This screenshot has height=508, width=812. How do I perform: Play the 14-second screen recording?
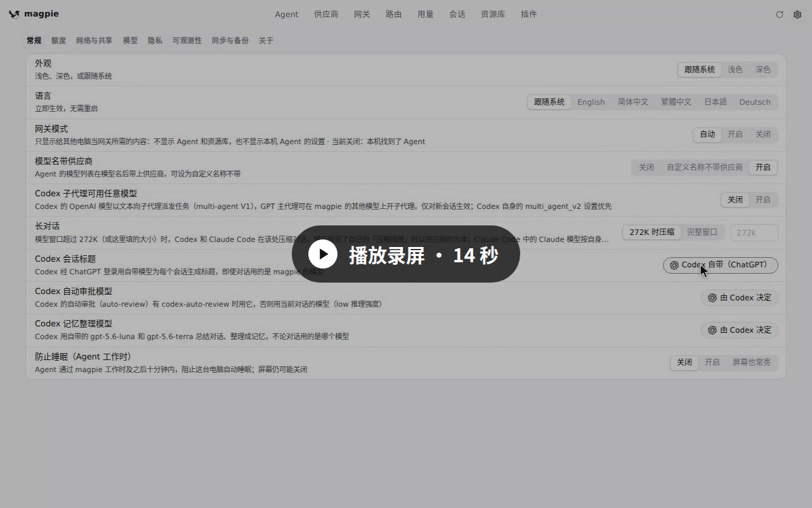click(406, 254)
